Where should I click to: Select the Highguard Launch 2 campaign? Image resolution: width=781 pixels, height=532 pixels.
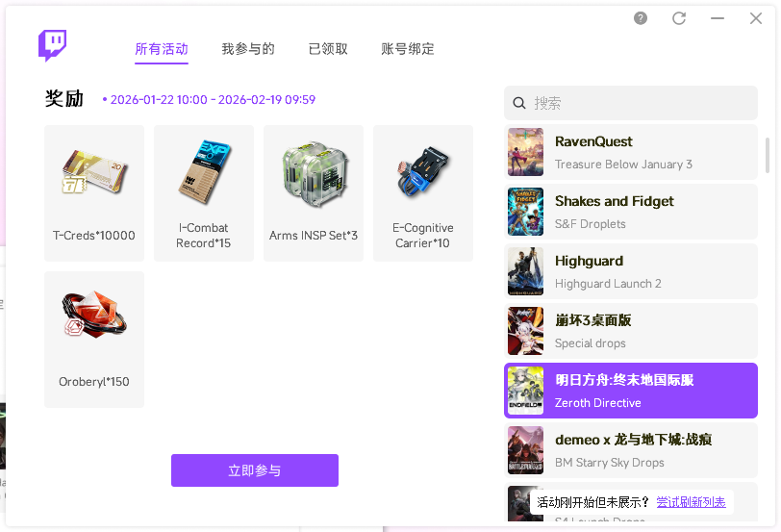click(x=631, y=271)
